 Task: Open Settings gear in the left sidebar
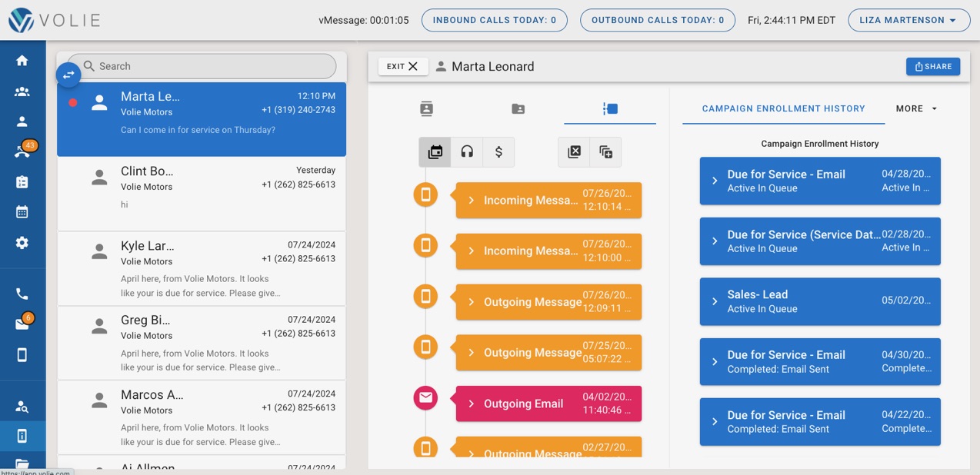22,242
